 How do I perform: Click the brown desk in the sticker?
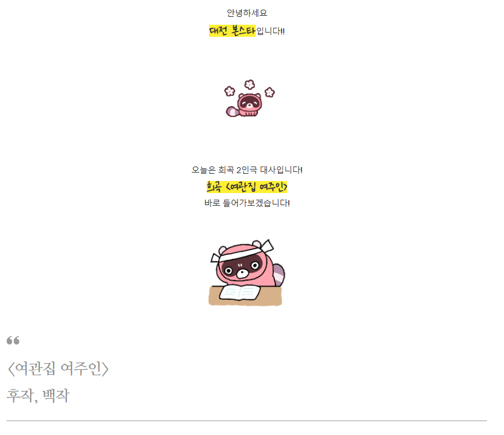point(245,296)
